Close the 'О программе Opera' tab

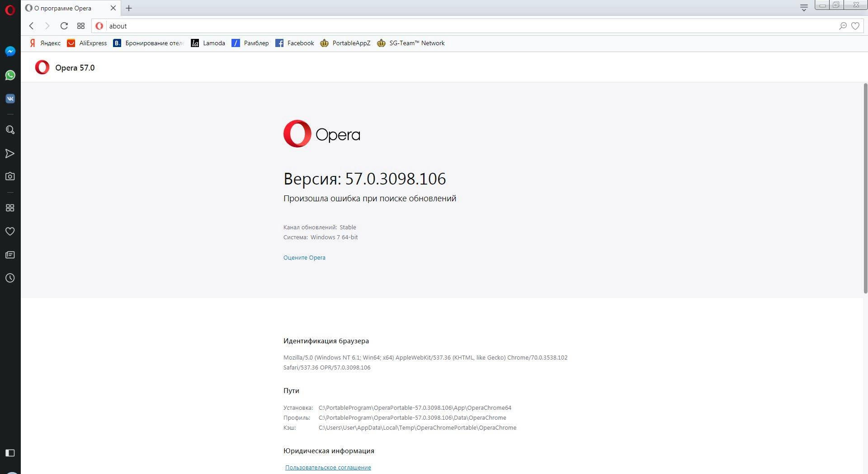point(113,8)
